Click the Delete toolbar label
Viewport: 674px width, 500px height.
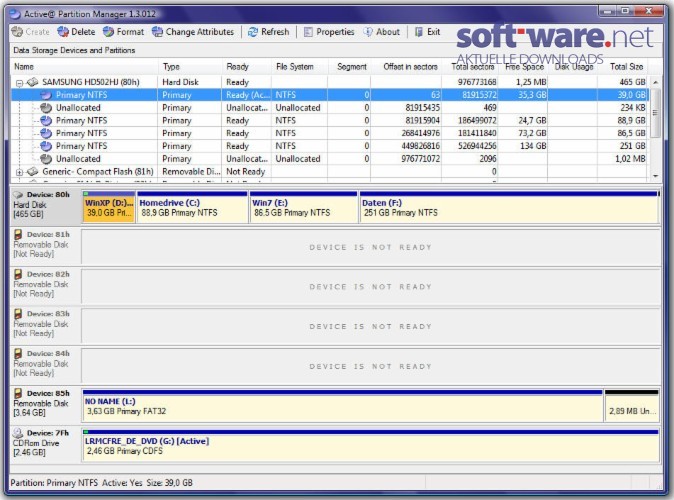(83, 32)
